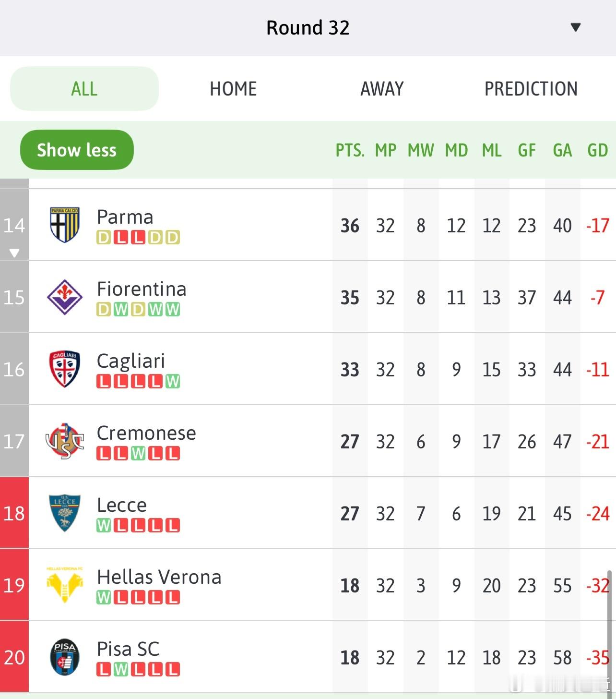Click the vertical scrollbar on right edge
Screen dimensions: 616x699
pyautogui.click(x=609, y=624)
